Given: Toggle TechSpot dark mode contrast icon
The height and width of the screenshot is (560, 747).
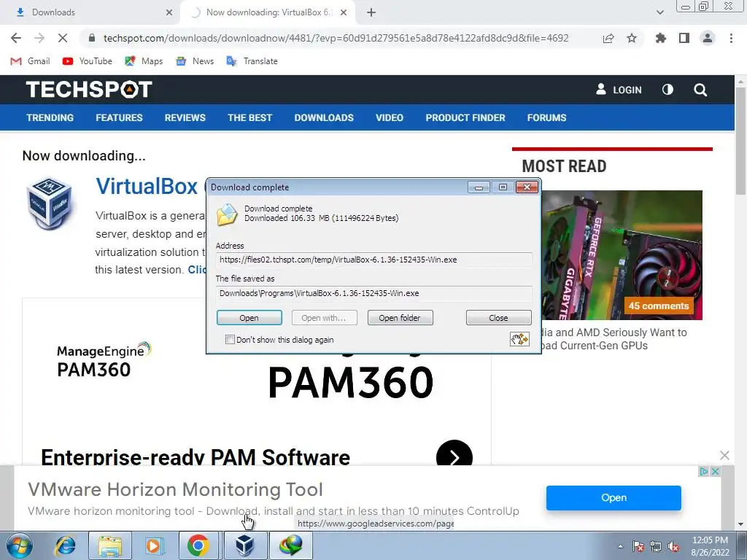Looking at the screenshot, I should coord(668,90).
